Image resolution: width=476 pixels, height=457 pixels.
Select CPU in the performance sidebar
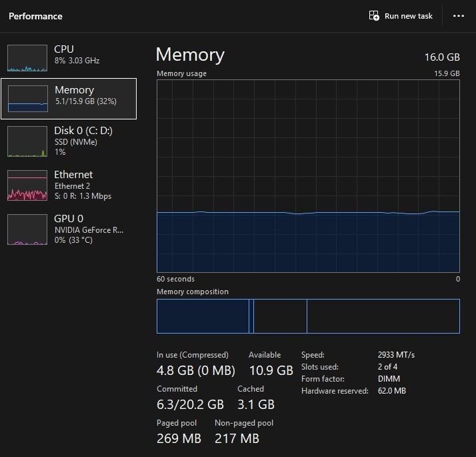(x=64, y=49)
